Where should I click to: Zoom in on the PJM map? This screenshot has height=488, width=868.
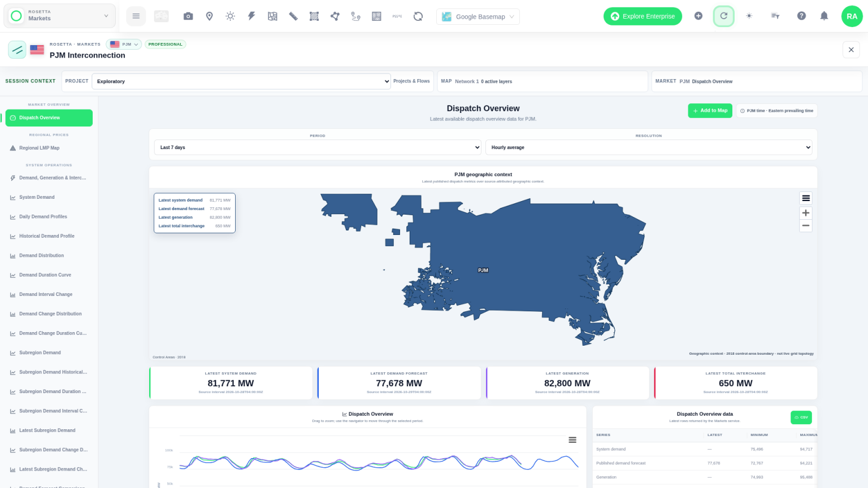coord(806,213)
